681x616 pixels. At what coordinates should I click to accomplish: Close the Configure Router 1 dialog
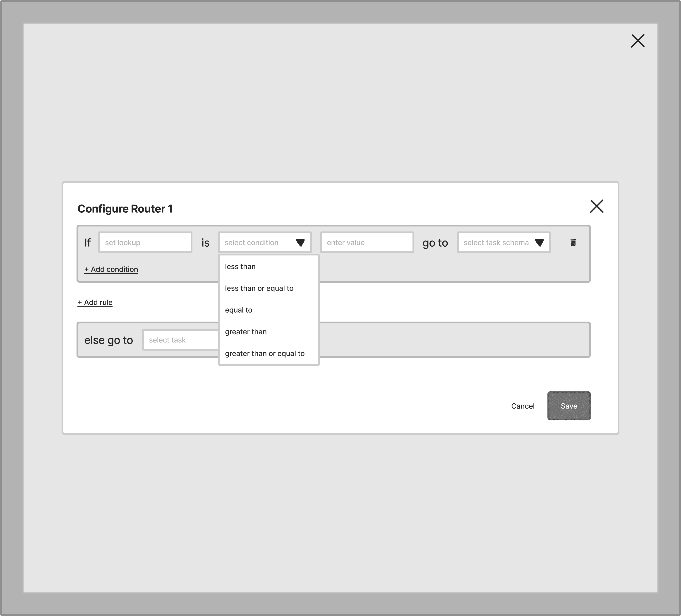tap(597, 206)
